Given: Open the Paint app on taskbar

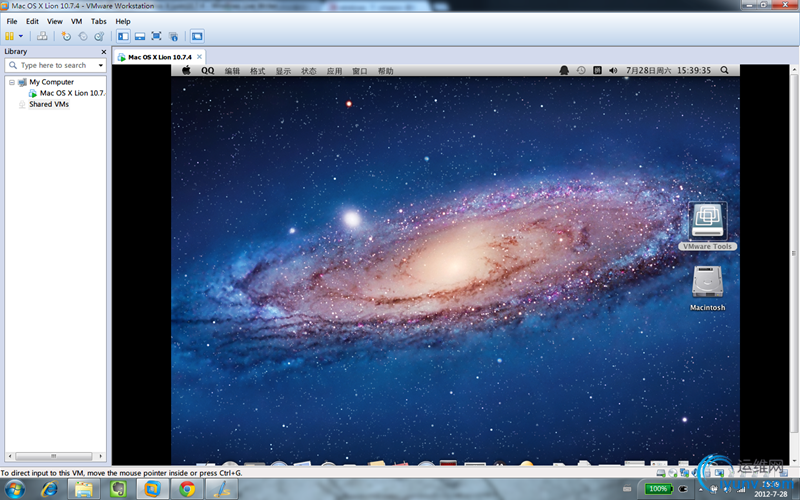Looking at the screenshot, I should click(x=221, y=489).
